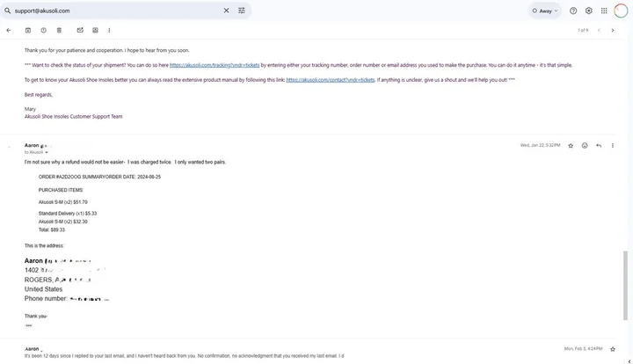Go back to the inbox list
633x364 pixels.
tap(9, 30)
